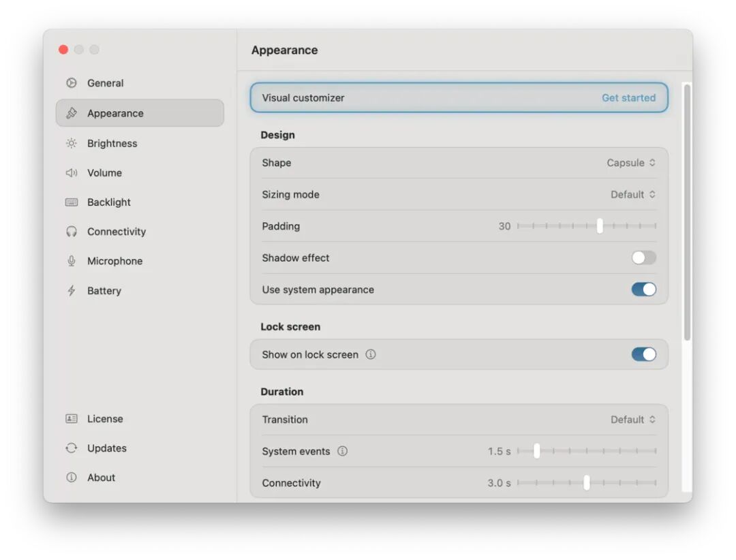Screen dimensions: 736x560
Task: Click the About info icon in sidebar
Action: 72,478
